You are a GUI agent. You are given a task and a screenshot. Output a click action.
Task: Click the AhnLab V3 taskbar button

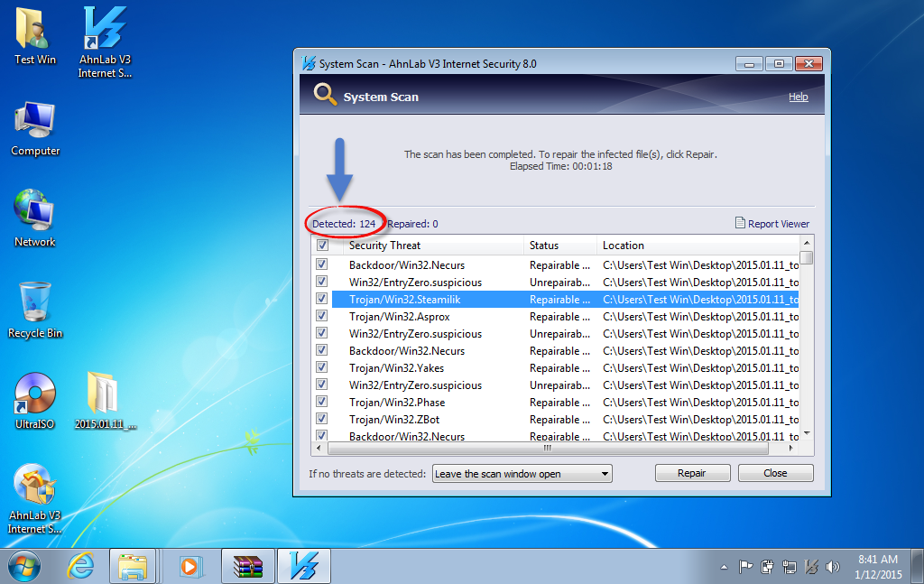[304, 567]
